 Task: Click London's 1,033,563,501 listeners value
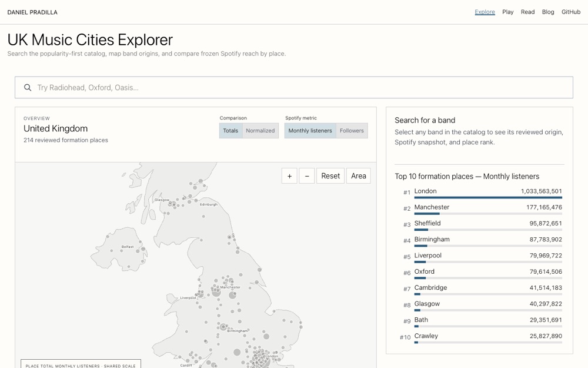coord(541,191)
